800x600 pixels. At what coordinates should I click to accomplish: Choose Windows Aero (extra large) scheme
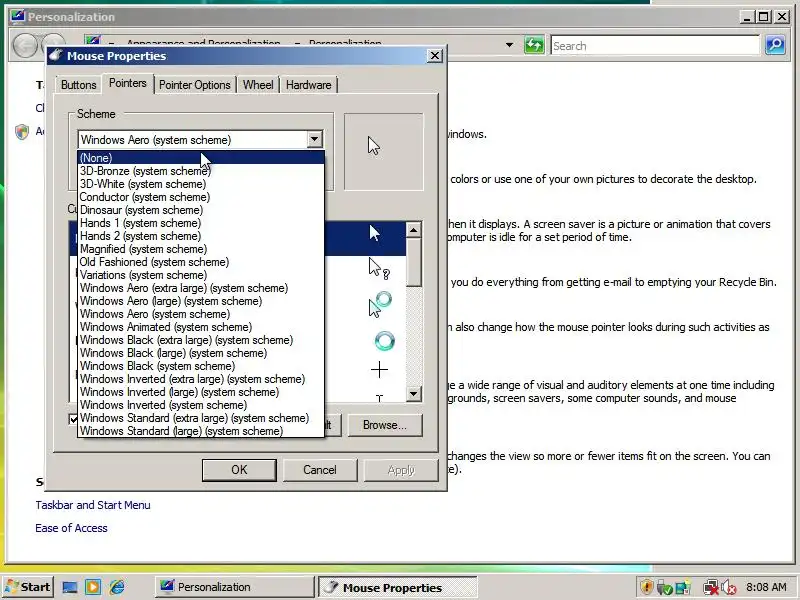tap(201, 288)
